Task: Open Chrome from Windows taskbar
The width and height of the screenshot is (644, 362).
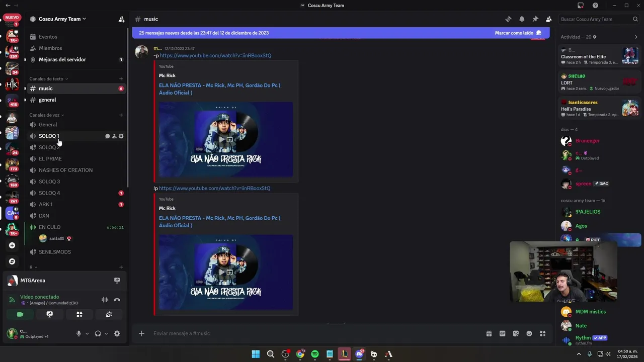Action: pos(300,354)
